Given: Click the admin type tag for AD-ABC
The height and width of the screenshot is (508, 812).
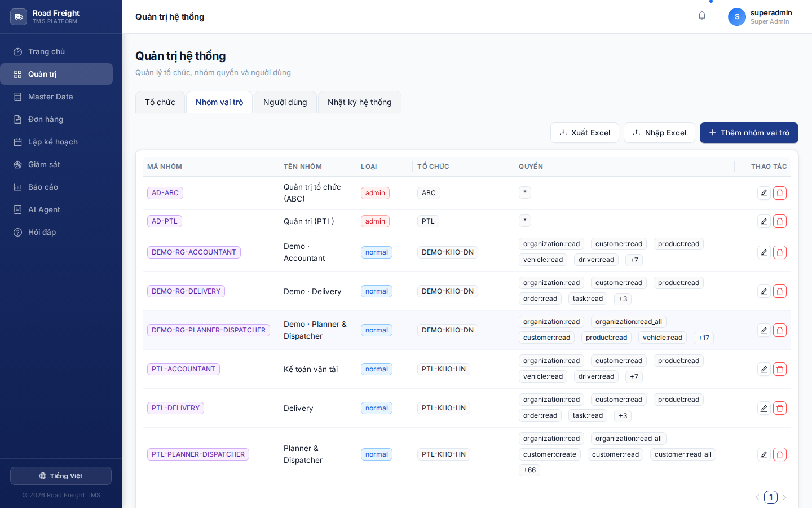Looking at the screenshot, I should [375, 193].
